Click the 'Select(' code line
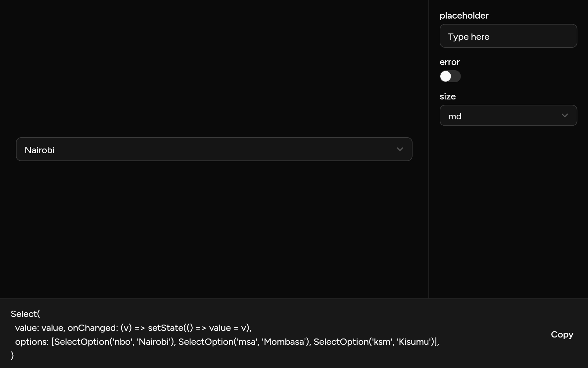588x368 pixels. 25,314
